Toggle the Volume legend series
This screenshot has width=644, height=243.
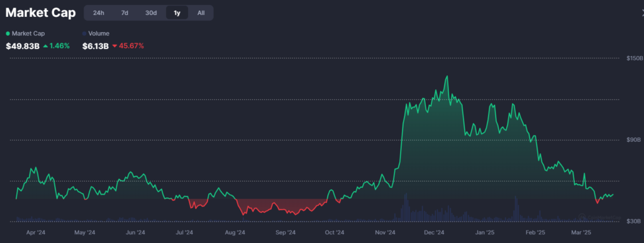(x=96, y=34)
